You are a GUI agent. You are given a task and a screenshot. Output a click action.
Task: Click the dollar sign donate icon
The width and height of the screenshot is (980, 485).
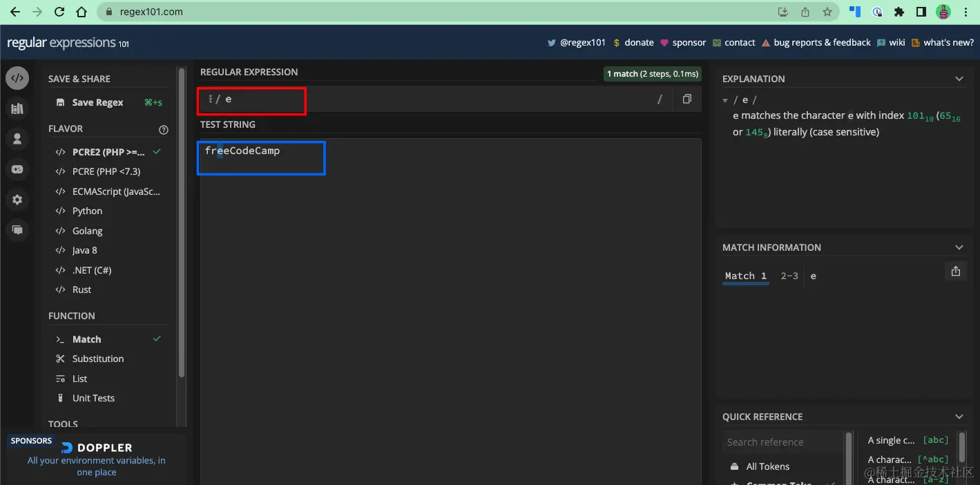(x=616, y=43)
